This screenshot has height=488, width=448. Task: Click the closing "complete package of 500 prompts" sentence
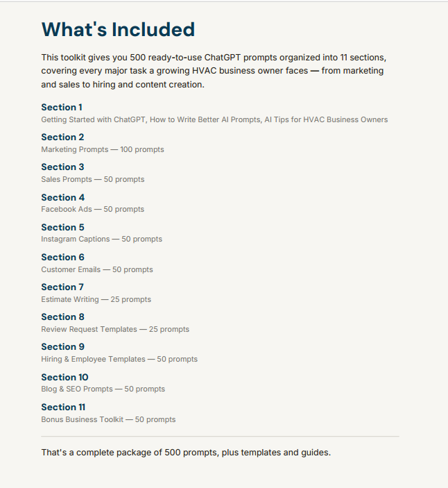[x=186, y=452]
